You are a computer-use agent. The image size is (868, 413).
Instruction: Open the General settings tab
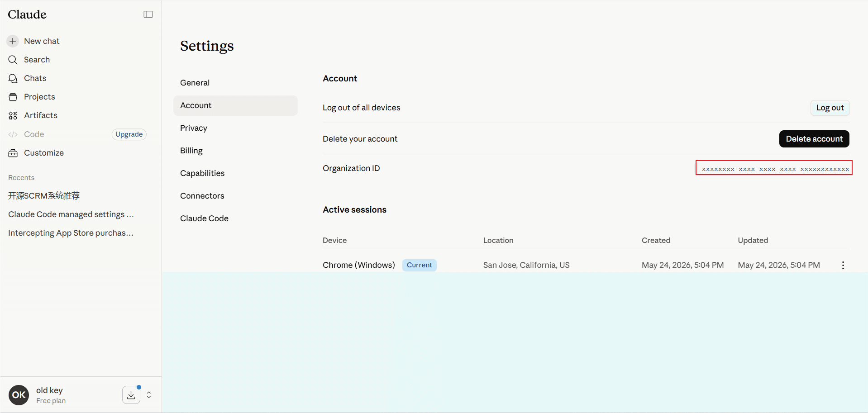(235, 83)
